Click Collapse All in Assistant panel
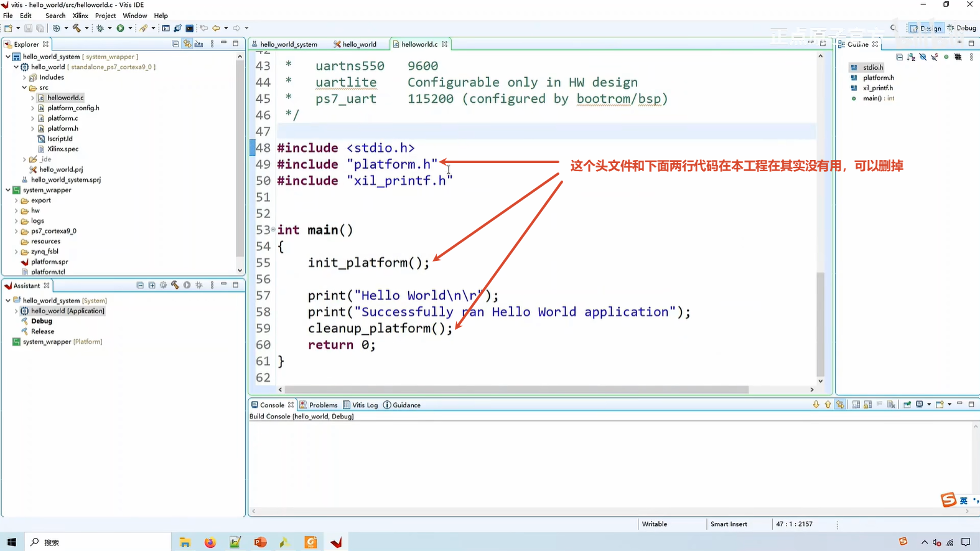This screenshot has height=551, width=980. click(140, 285)
